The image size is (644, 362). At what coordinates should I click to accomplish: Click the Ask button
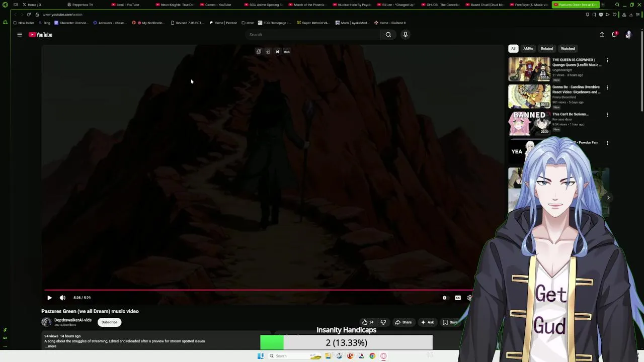click(x=427, y=322)
